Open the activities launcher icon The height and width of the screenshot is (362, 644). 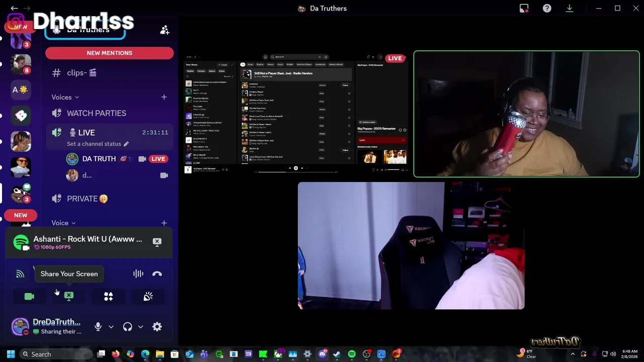pyautogui.click(x=108, y=297)
